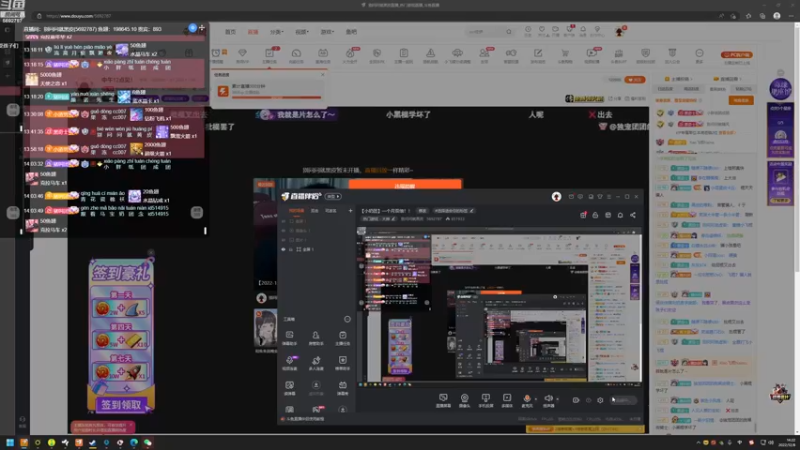800x450 pixels.
Task: Close the task progress popup
Action: 322,74
